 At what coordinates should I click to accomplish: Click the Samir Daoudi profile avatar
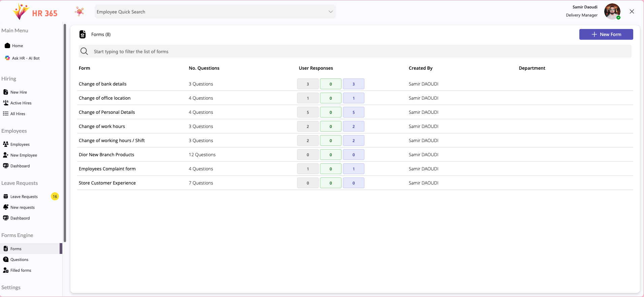click(612, 11)
